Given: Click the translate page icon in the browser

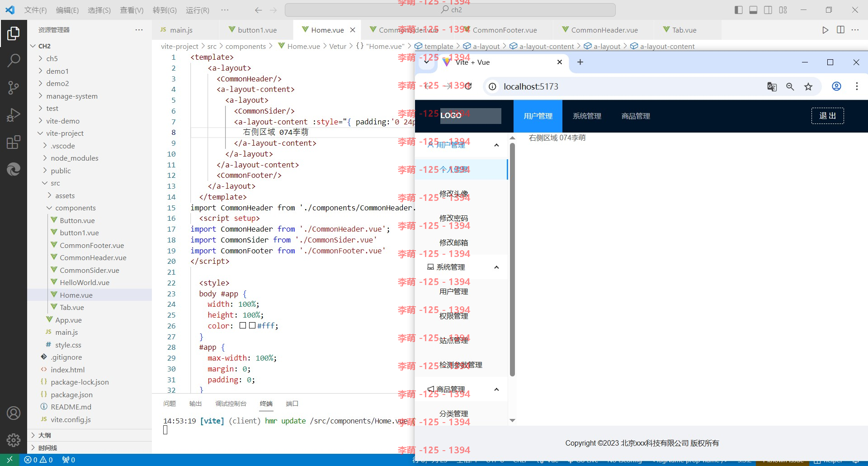Looking at the screenshot, I should (x=772, y=86).
